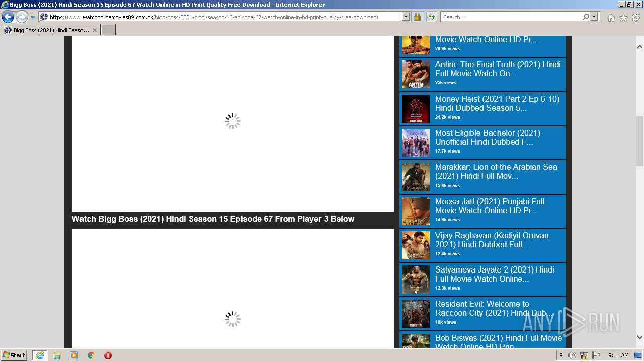Click the '29.9k views' count
The height and width of the screenshot is (362, 644).
click(x=447, y=49)
